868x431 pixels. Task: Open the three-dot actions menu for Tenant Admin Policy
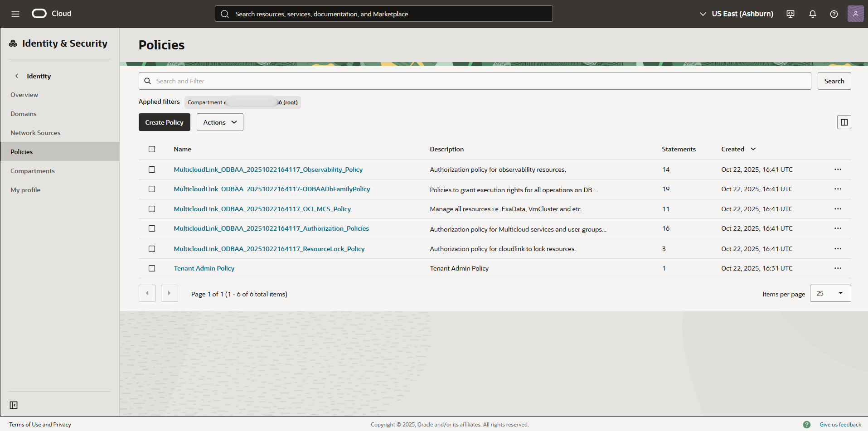tap(837, 268)
